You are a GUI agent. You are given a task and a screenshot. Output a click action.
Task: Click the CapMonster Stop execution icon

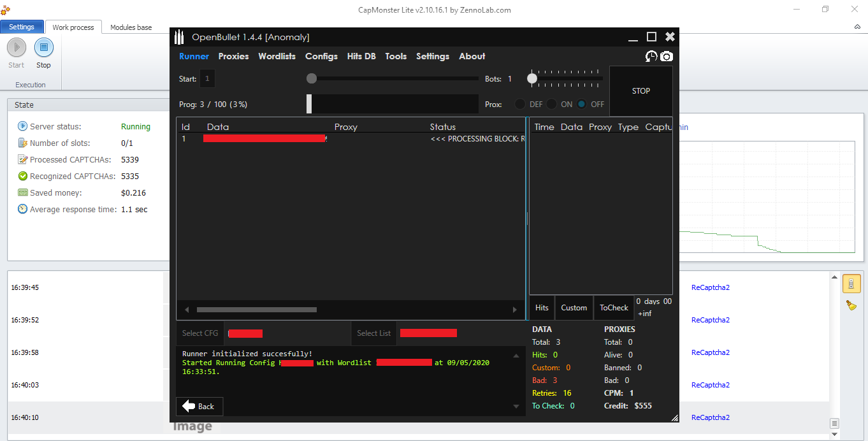click(43, 48)
